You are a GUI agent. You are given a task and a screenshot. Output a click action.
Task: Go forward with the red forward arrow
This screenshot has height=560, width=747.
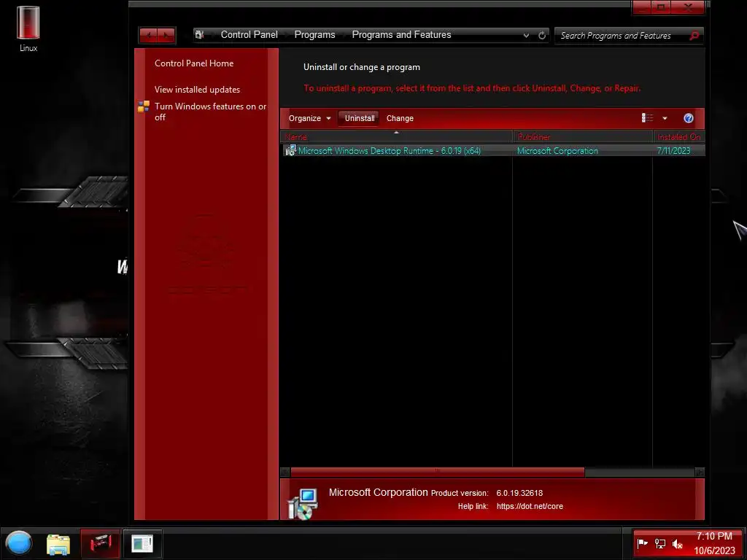[x=166, y=35]
